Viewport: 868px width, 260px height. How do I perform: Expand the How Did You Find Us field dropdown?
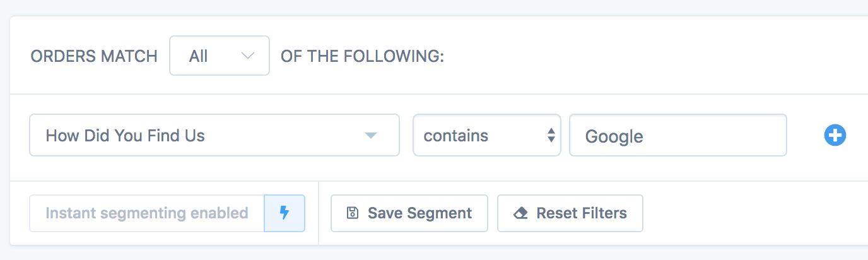pyautogui.click(x=214, y=135)
